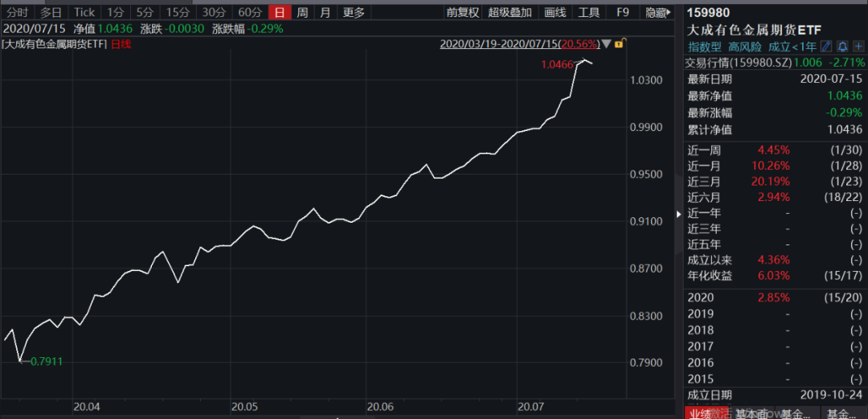Switch to 分时 intraday view

click(17, 12)
